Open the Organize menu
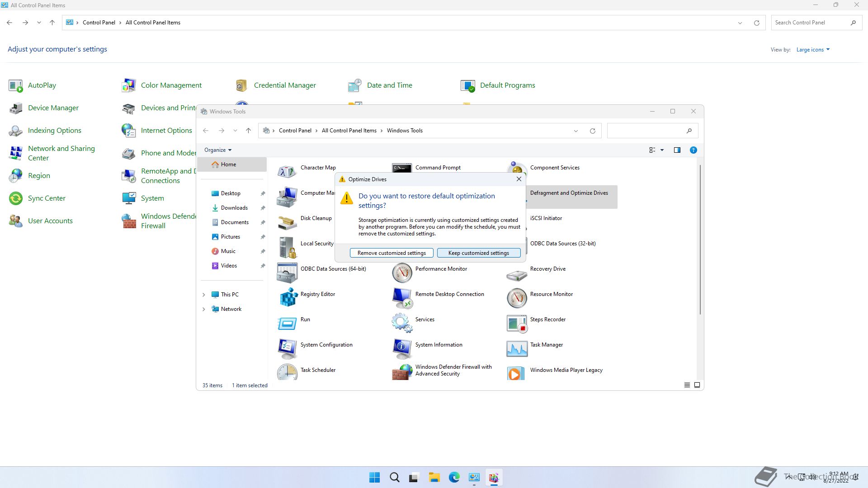Viewport: 868px width, 488px height. [x=217, y=150]
